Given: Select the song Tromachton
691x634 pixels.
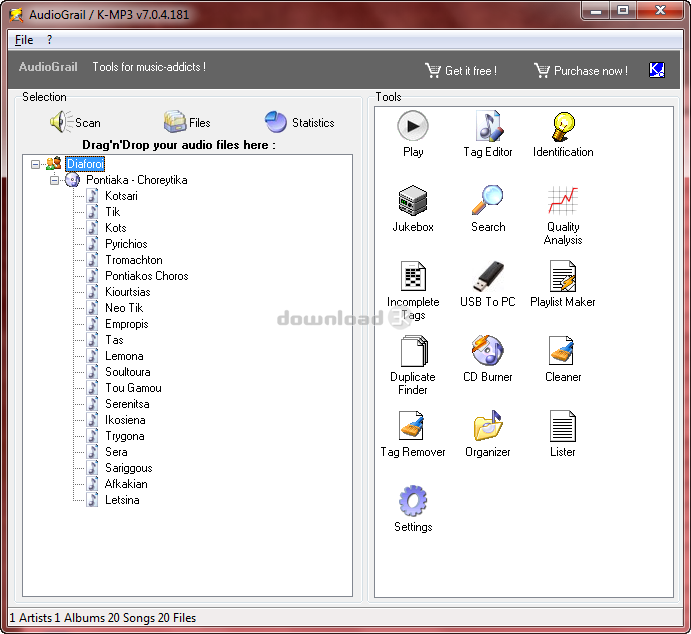Looking at the screenshot, I should click(134, 260).
